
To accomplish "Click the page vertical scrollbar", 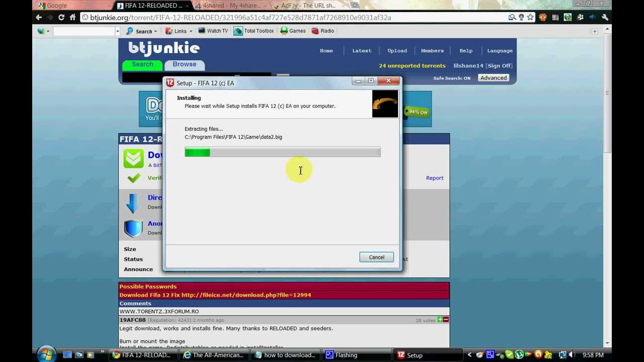I will 608,93.
